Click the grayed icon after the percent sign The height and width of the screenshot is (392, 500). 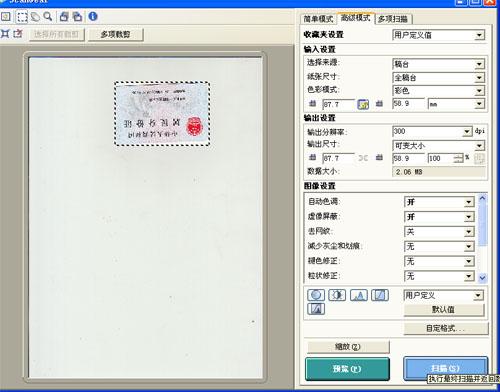tap(479, 158)
